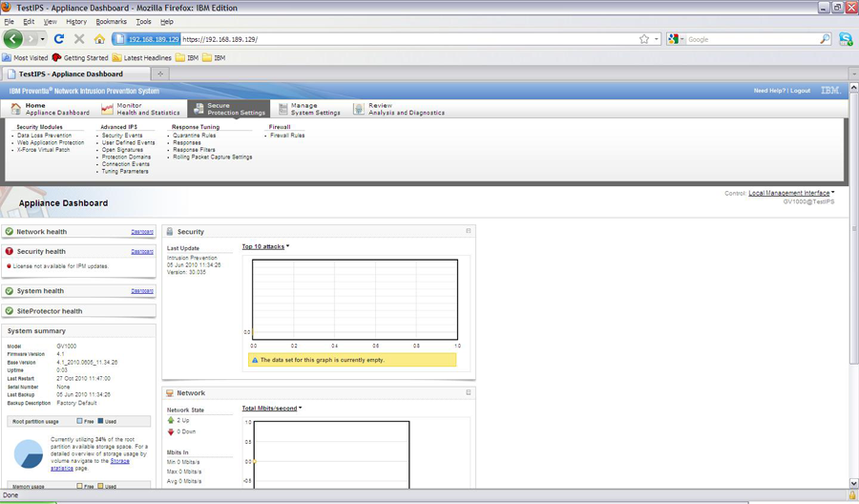Click the Forward navigation arrow
This screenshot has height=504, width=859.
pos(31,39)
